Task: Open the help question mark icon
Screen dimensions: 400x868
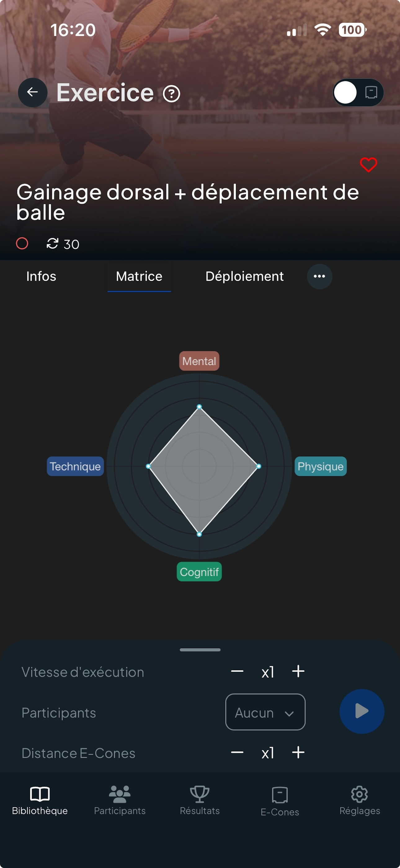Action: point(171,94)
